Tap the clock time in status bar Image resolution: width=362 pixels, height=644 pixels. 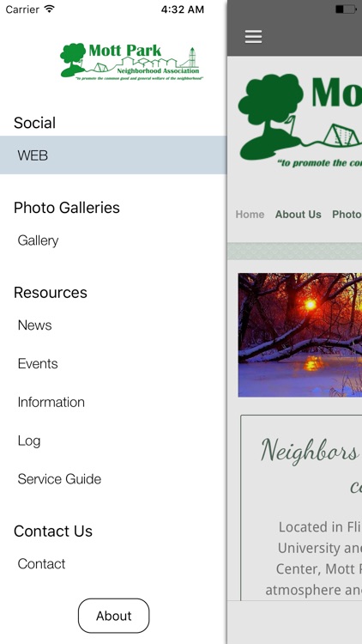182,9
